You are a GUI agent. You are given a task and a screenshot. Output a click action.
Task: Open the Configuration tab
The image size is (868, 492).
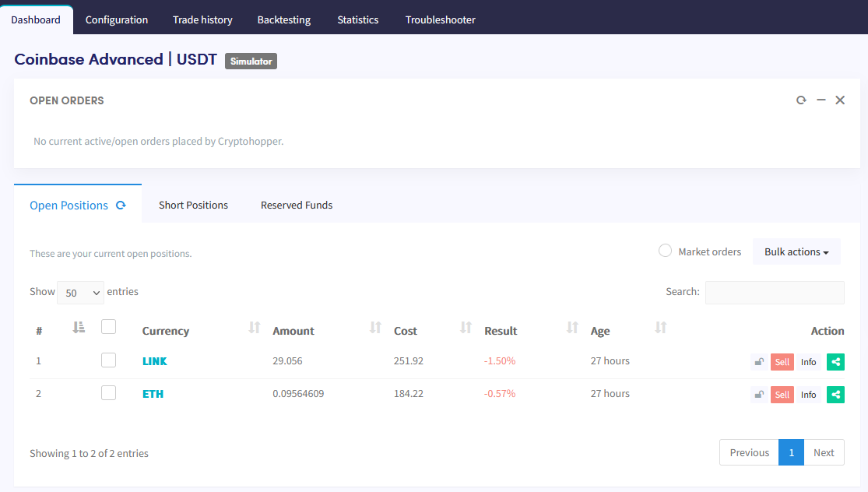click(x=117, y=20)
